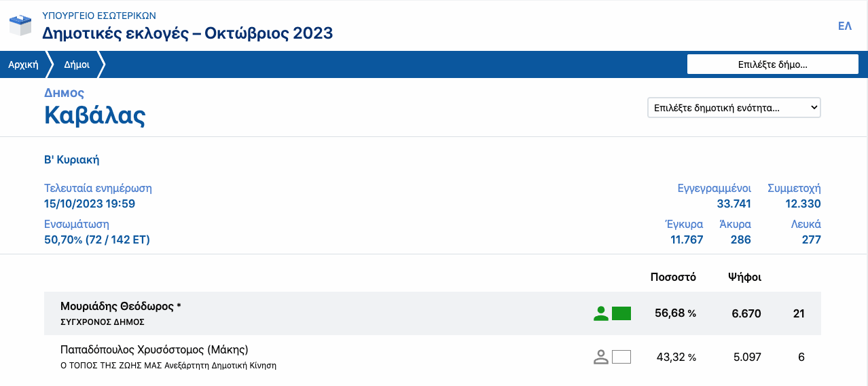The image size is (868, 386).
Task: Click the Ποσοστό column header
Action: tap(672, 277)
